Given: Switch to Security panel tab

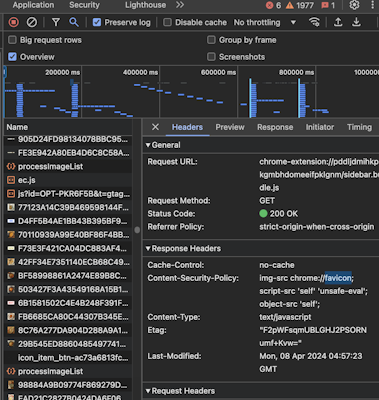Looking at the screenshot, I should tap(84, 5).
